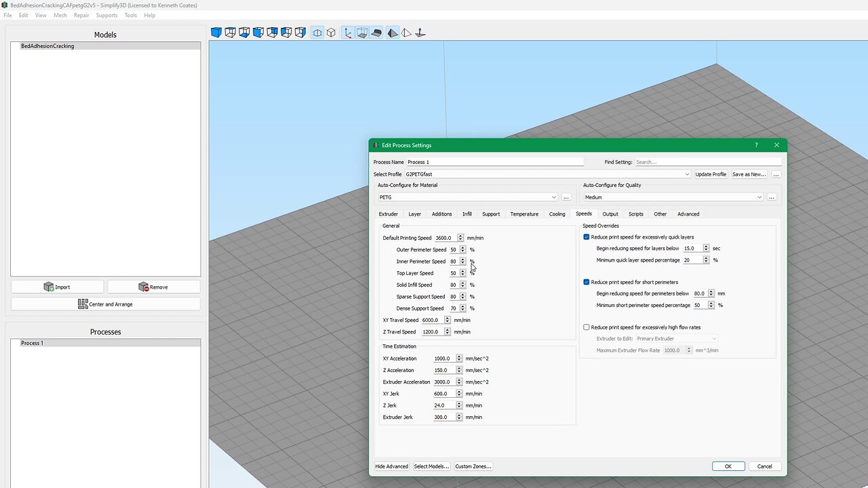Click the dialog help question mark
Screen dimensions: 868x488
(757, 145)
